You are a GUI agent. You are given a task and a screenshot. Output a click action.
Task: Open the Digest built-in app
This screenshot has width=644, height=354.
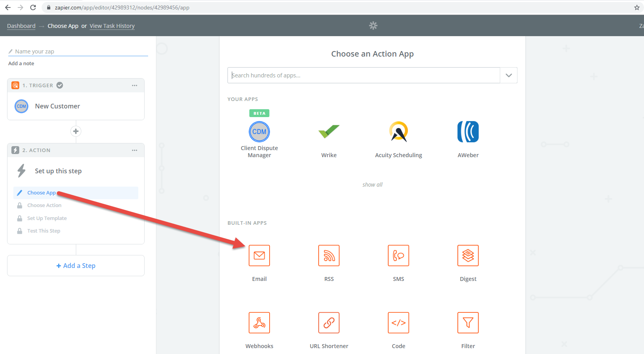[468, 255]
